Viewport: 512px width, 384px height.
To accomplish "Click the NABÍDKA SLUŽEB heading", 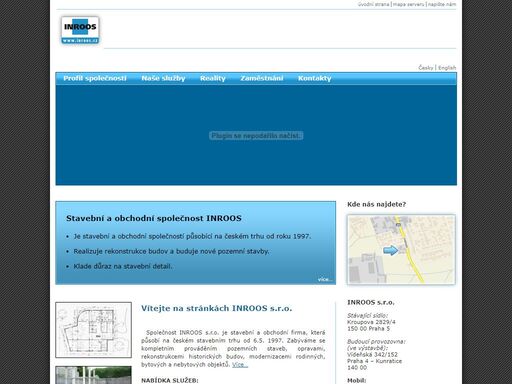I will coord(170,380).
